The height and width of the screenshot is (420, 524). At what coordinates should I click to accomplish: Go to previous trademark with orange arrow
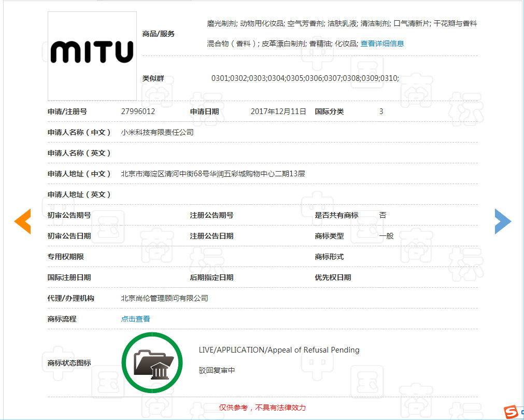tap(23, 221)
